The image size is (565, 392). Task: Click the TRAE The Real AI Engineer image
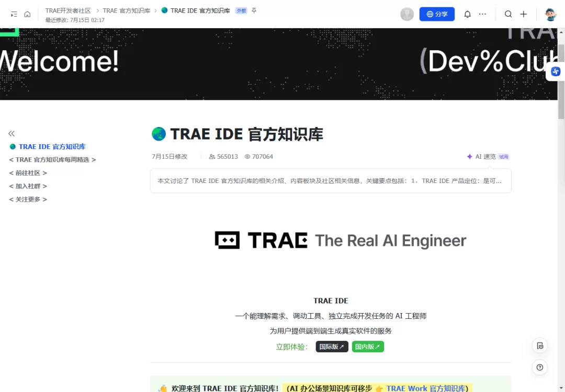[x=341, y=240]
